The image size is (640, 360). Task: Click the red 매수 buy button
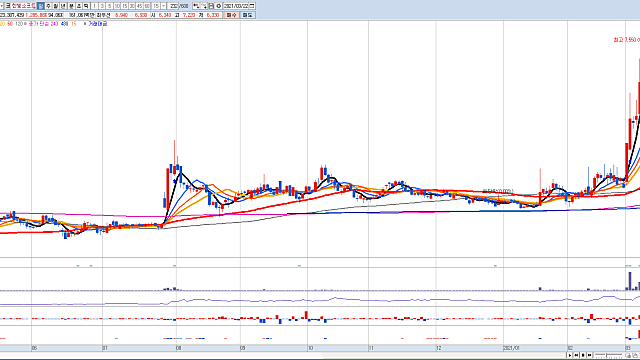tap(231, 15)
